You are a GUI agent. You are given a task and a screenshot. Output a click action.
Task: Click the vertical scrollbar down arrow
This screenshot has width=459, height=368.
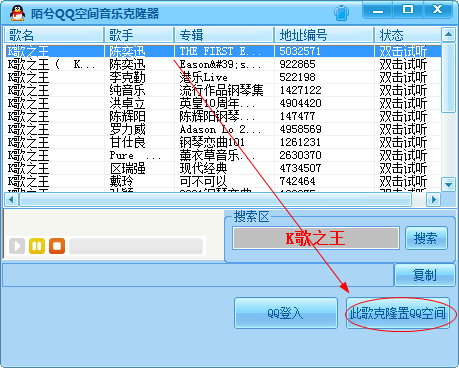448,184
